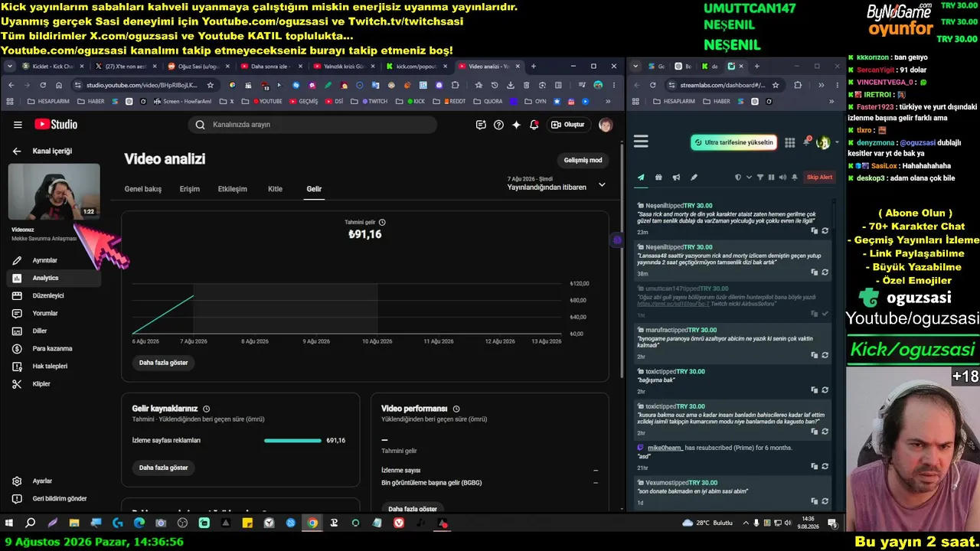Replay the first Neşenil tip alert
The image size is (980, 551).
click(x=825, y=230)
